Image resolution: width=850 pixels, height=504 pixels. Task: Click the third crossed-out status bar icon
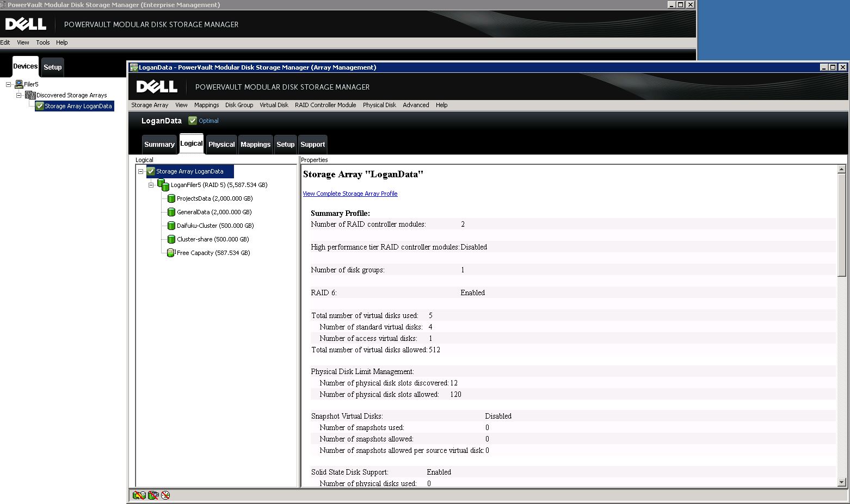(165, 495)
